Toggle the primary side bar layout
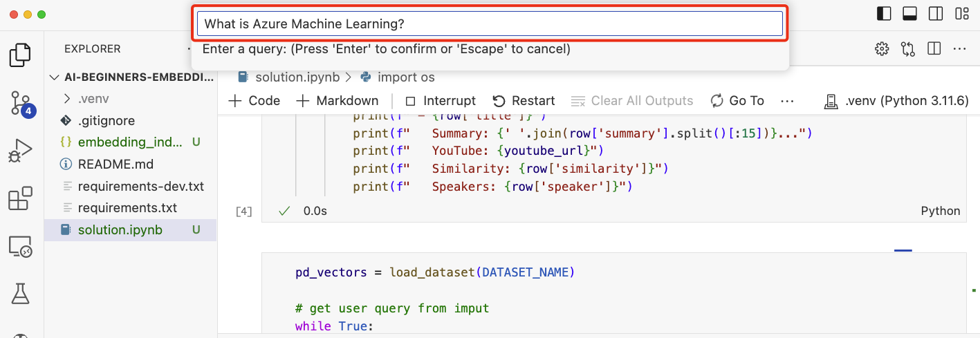The image size is (980, 338). [884, 14]
